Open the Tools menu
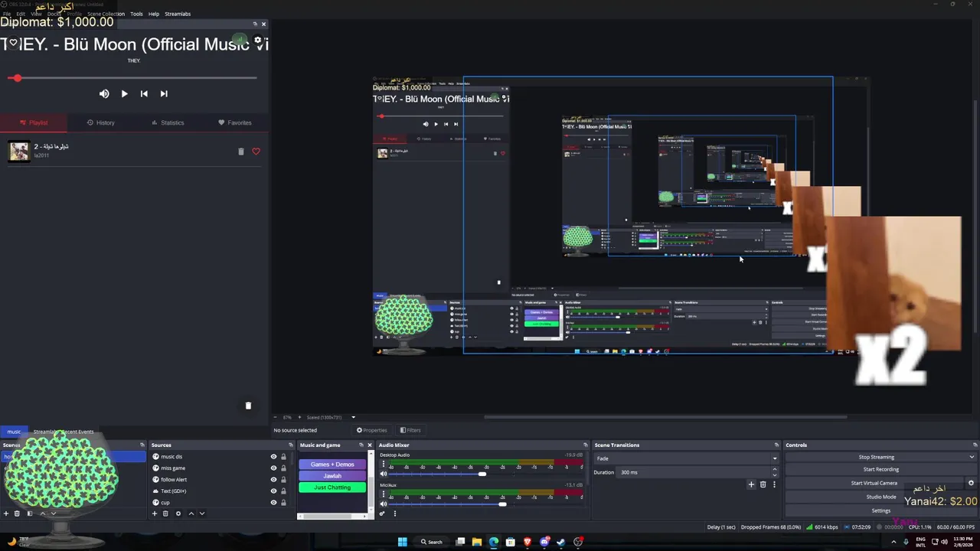Screen dimensions: 980x551 136,14
